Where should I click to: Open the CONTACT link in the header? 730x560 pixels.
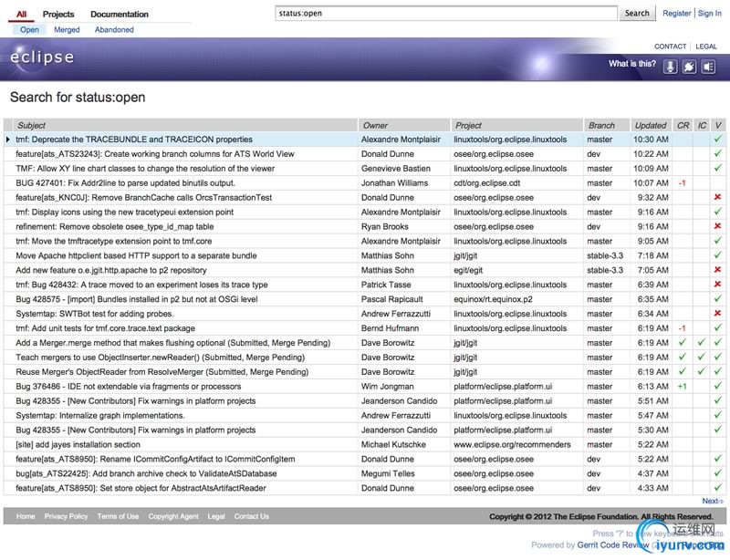[670, 47]
